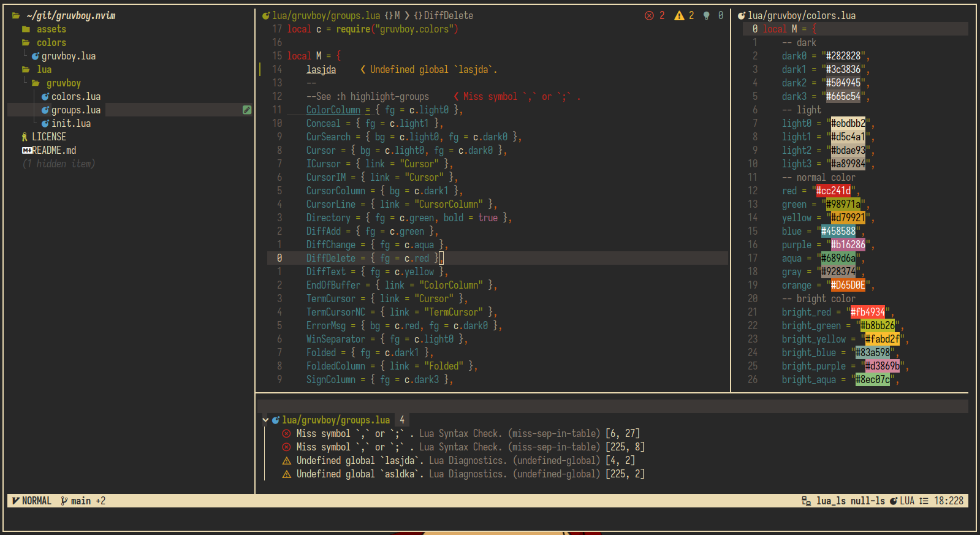Click the Lua icon beside init.lua
The height and width of the screenshot is (535, 980).
tap(45, 124)
